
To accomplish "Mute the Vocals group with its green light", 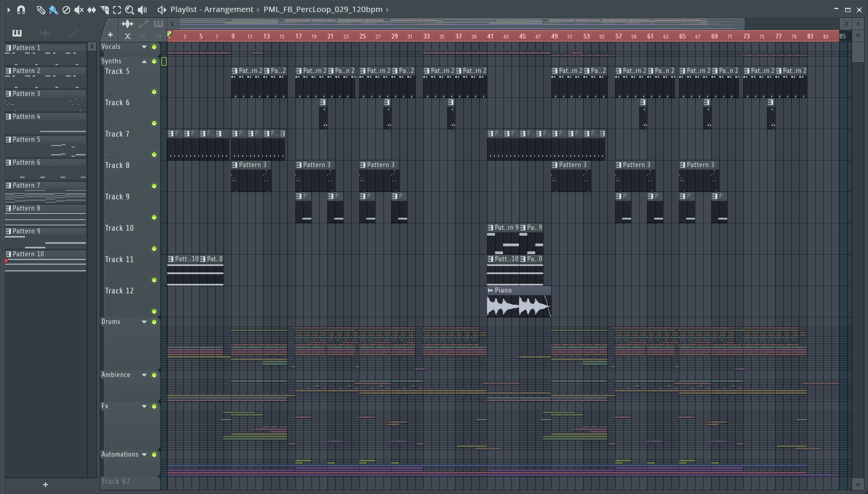I will point(154,47).
